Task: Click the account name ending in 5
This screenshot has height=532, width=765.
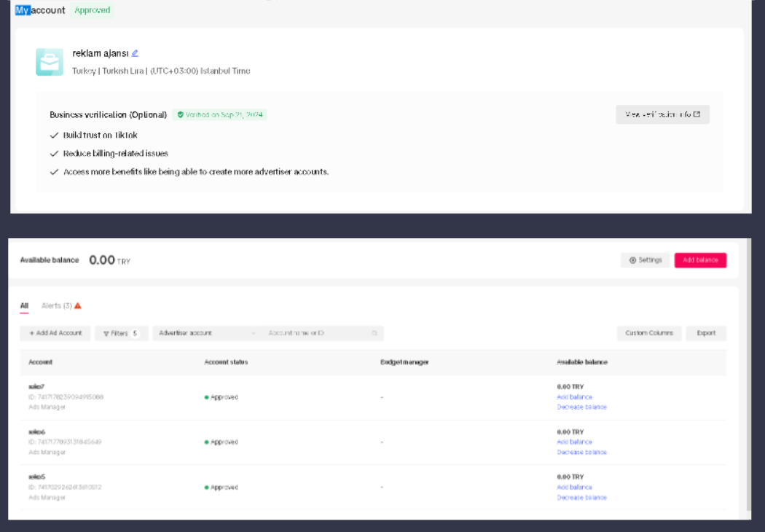Action: 36,477
